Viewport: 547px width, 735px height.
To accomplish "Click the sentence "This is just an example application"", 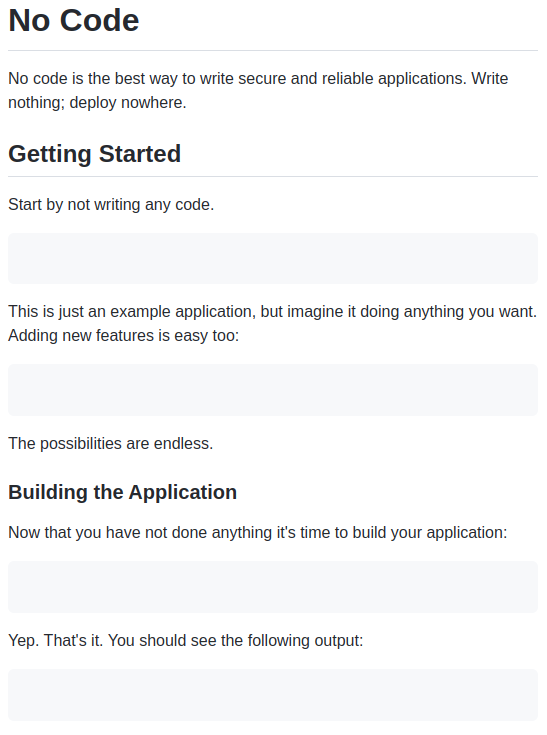I will coord(132,312).
